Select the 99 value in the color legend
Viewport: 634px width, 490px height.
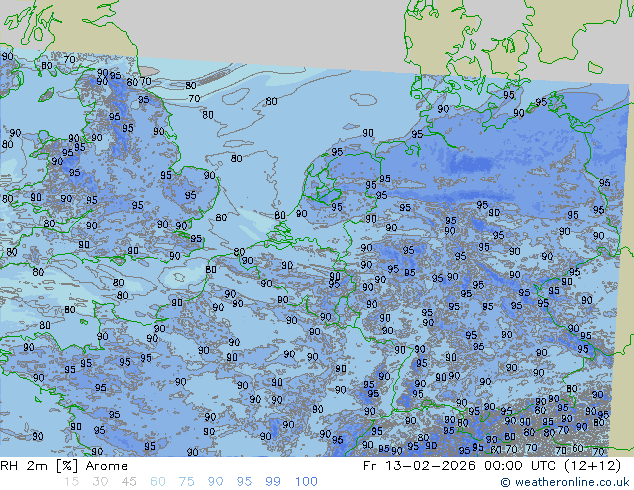click(x=273, y=482)
